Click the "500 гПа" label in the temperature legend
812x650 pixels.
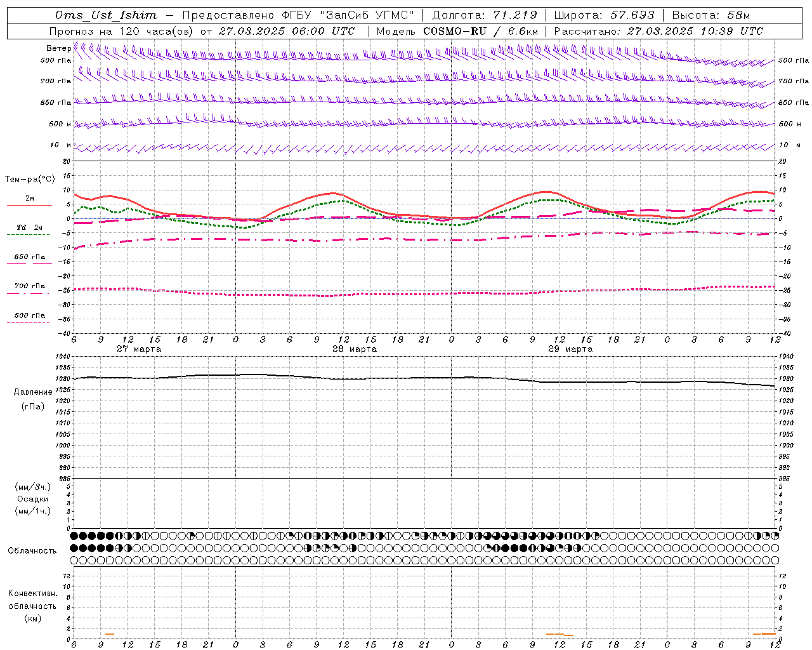coord(30,315)
